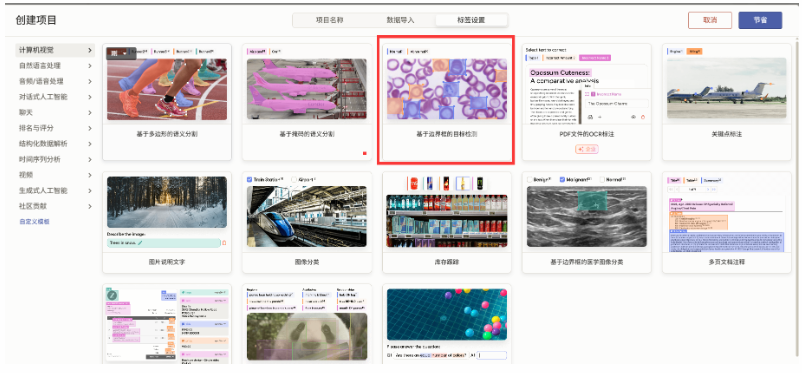802x373 pixels.
Task: Click the vertical scrollbar of template list
Action: pyautogui.click(x=797, y=200)
